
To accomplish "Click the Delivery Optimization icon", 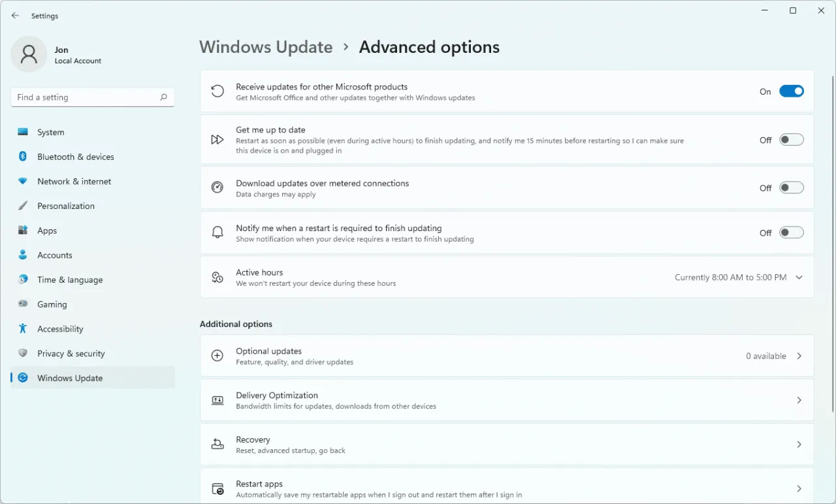I will pos(217,400).
